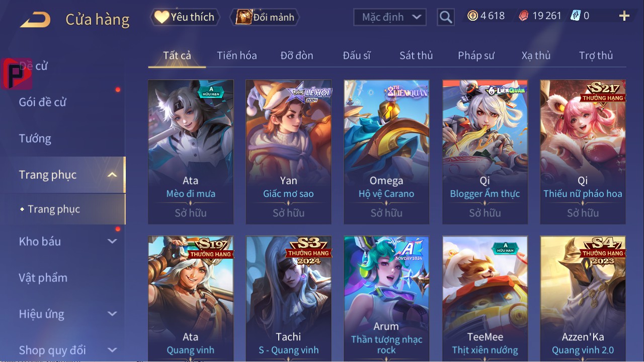Tap the plus icon to add currency

point(624,16)
